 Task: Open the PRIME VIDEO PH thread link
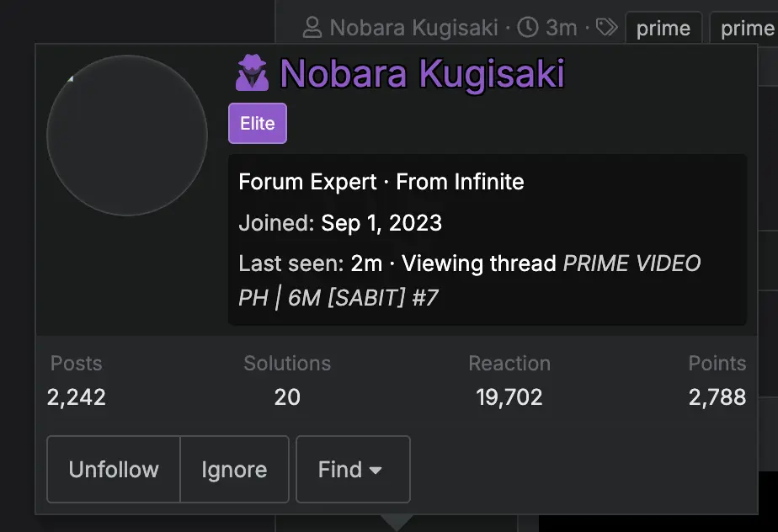pyautogui.click(x=469, y=280)
